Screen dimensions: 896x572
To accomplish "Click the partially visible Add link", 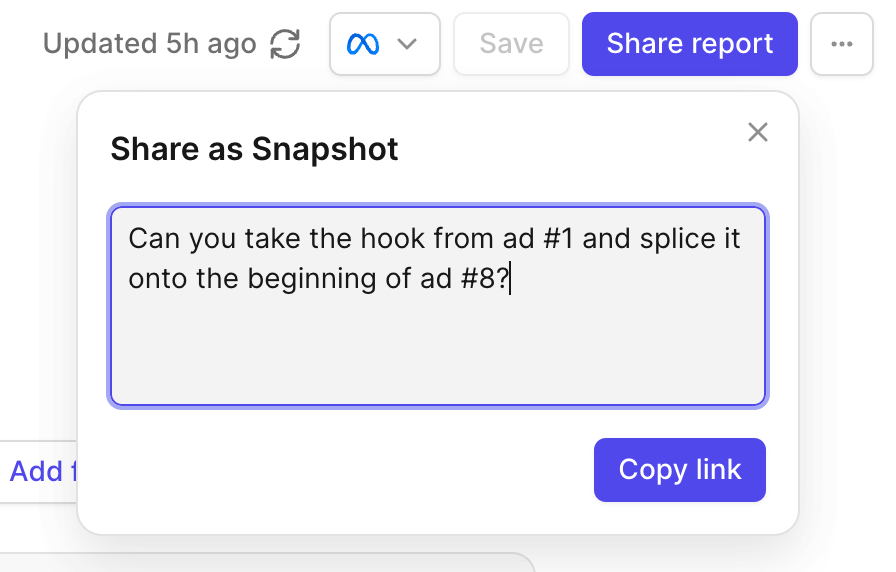I will pyautogui.click(x=43, y=471).
